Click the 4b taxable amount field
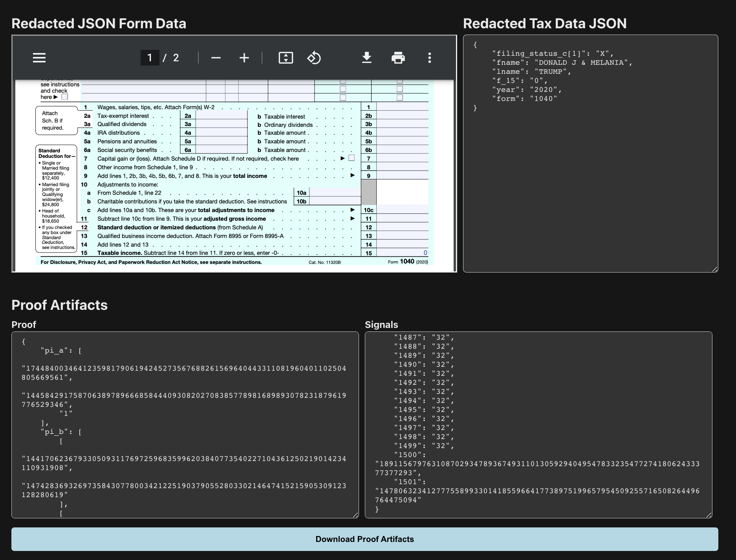The image size is (736, 560). (402, 133)
